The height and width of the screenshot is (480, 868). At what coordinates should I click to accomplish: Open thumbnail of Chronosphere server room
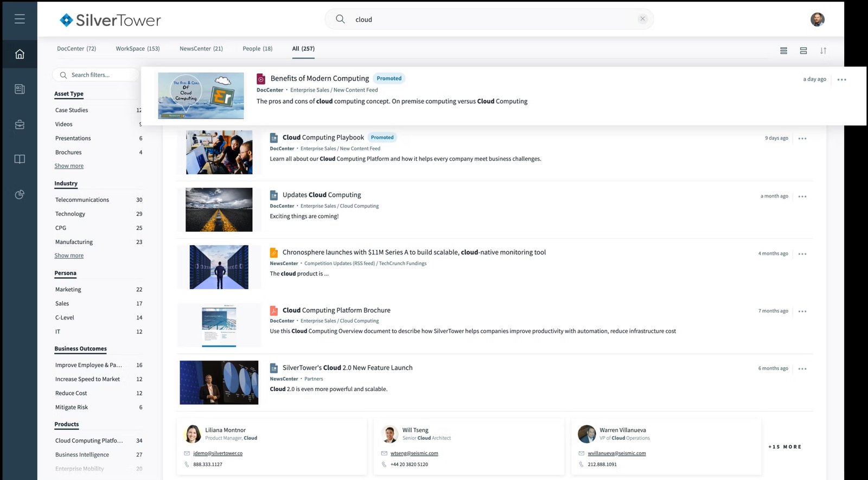click(x=219, y=267)
